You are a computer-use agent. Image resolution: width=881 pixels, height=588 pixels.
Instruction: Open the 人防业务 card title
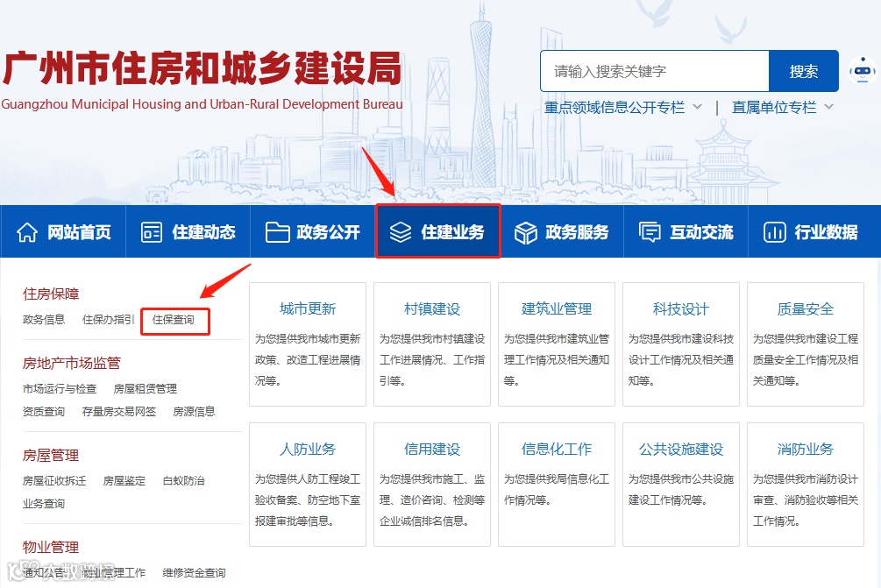point(308,450)
